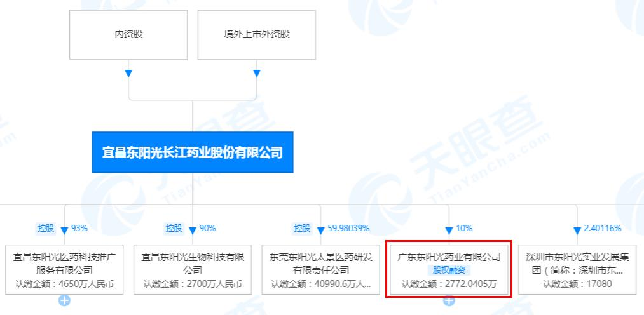Screen dimensions: 644x315
Task: Click the 股权融资 tag on 广东东阳光药业
Action: pos(449,271)
